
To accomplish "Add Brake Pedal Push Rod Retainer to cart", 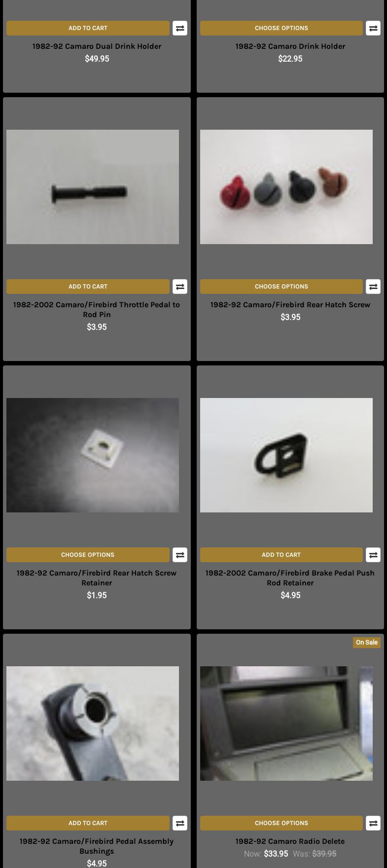I will 281,555.
